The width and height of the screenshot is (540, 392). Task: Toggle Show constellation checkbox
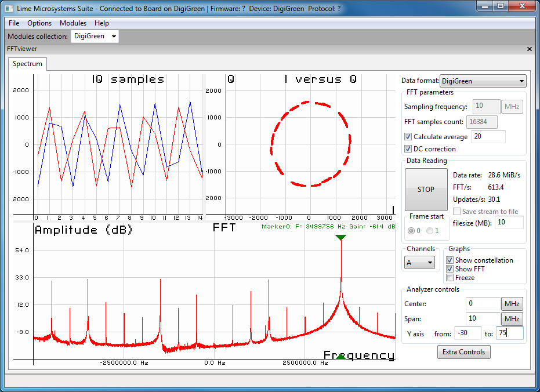450,260
